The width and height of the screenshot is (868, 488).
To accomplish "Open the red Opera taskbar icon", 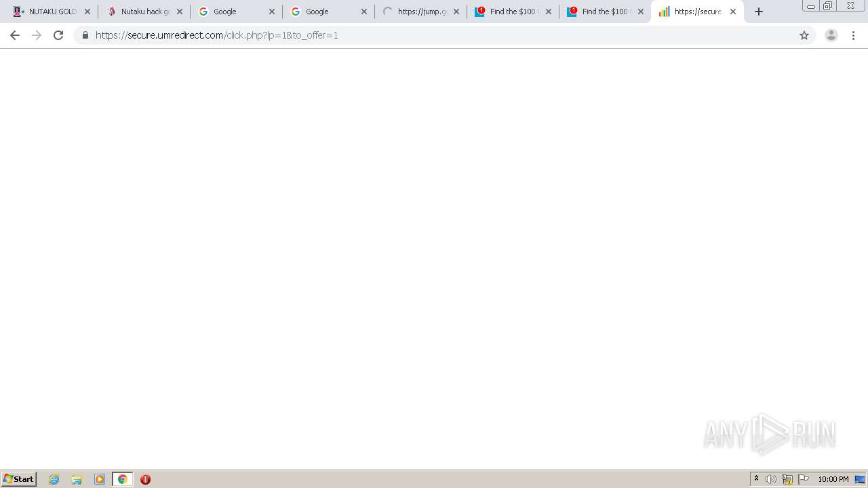I will coord(145,479).
